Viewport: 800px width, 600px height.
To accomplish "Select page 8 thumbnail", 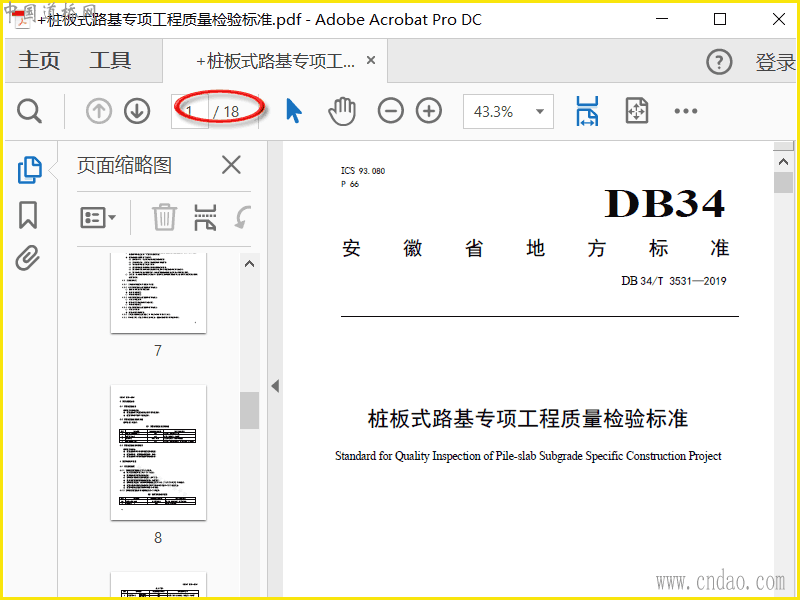I will [x=159, y=453].
